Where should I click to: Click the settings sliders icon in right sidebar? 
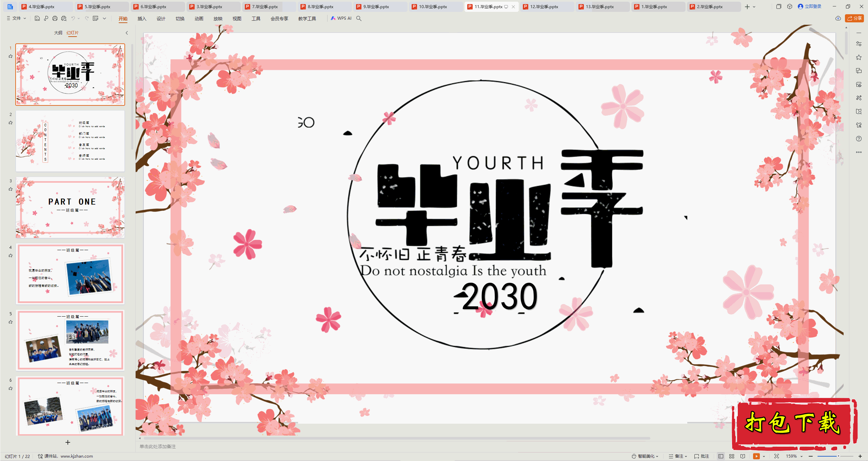point(859,44)
